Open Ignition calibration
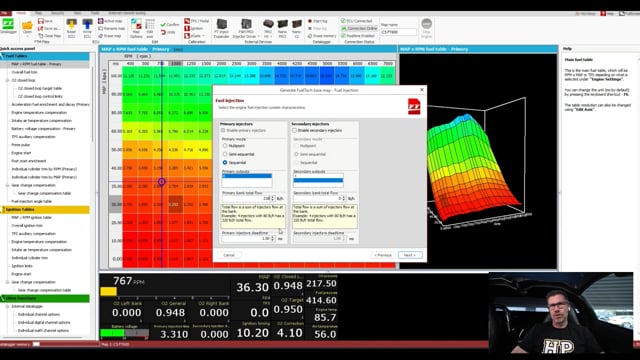 pos(194,28)
